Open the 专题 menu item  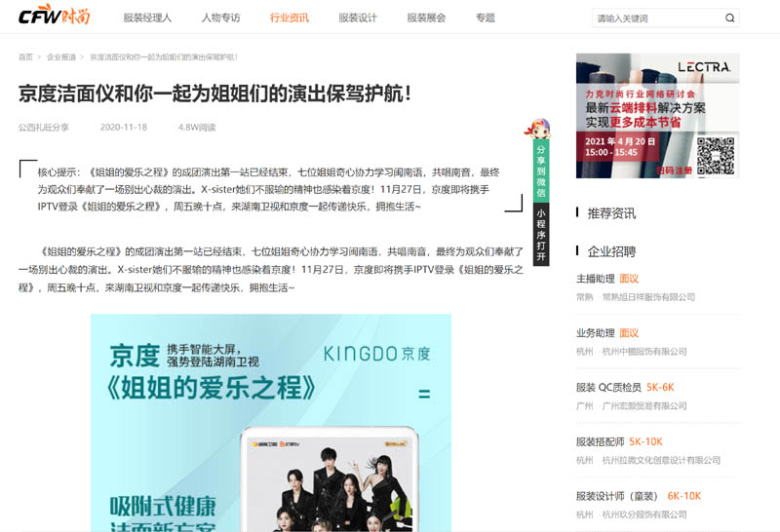(485, 18)
